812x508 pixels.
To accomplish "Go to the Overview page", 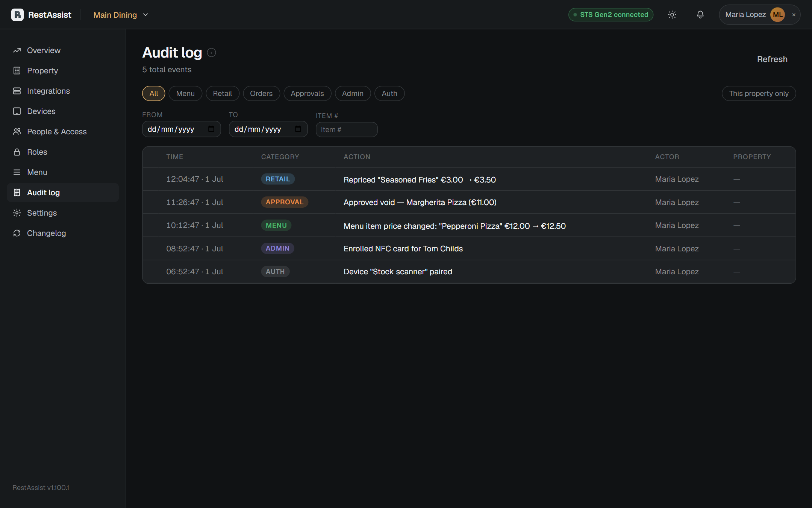I will pyautogui.click(x=63, y=50).
